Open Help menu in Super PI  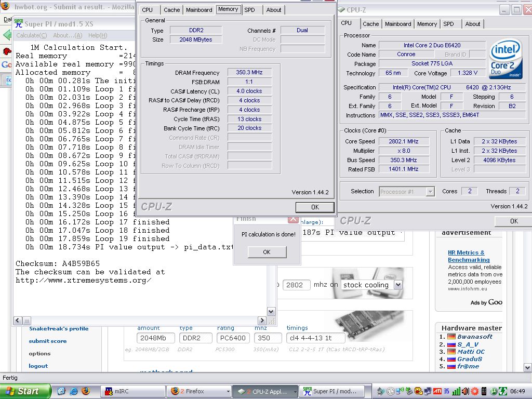pyautogui.click(x=98, y=35)
